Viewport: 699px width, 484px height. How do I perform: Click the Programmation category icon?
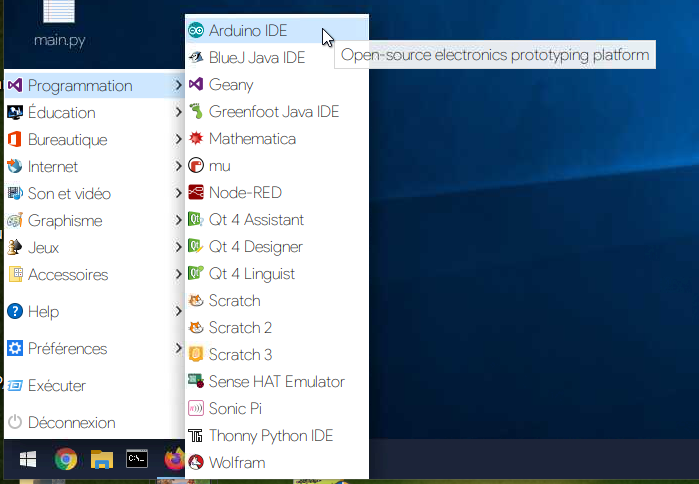click(x=15, y=85)
